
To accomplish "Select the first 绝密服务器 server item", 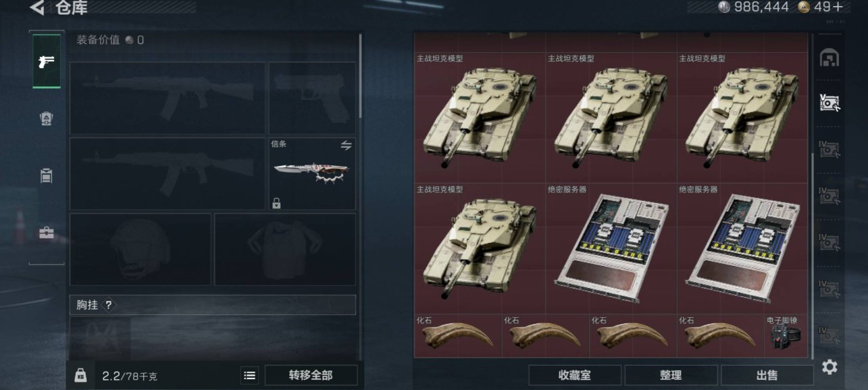I will [x=610, y=248].
